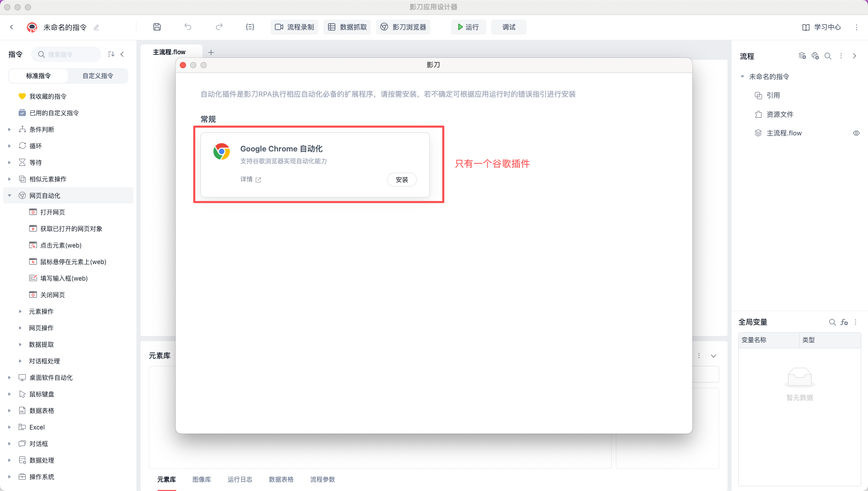The height and width of the screenshot is (491, 868).
Task: Open 学习中心
Action: [x=822, y=27]
